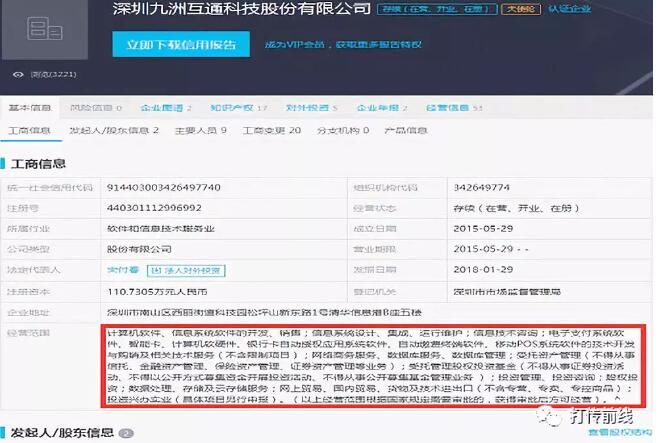The width and height of the screenshot is (662, 443).
Task: Click the 发起人/股东信息 section heading
Action: click(62, 432)
